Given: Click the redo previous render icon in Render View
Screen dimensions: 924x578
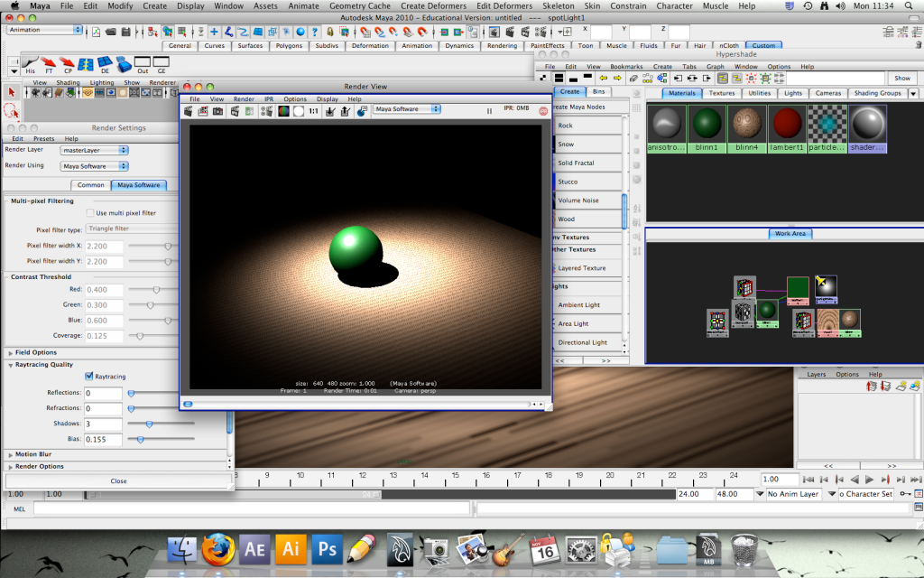Looking at the screenshot, I should pos(188,110).
